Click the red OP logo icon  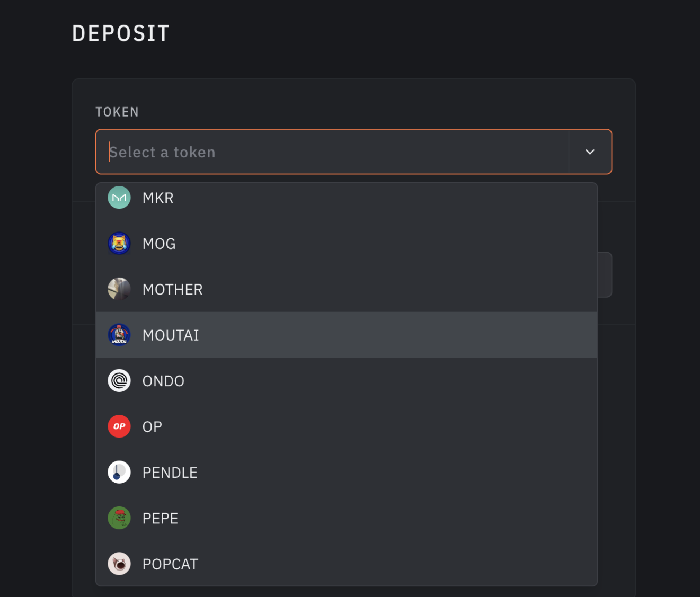coord(119,426)
